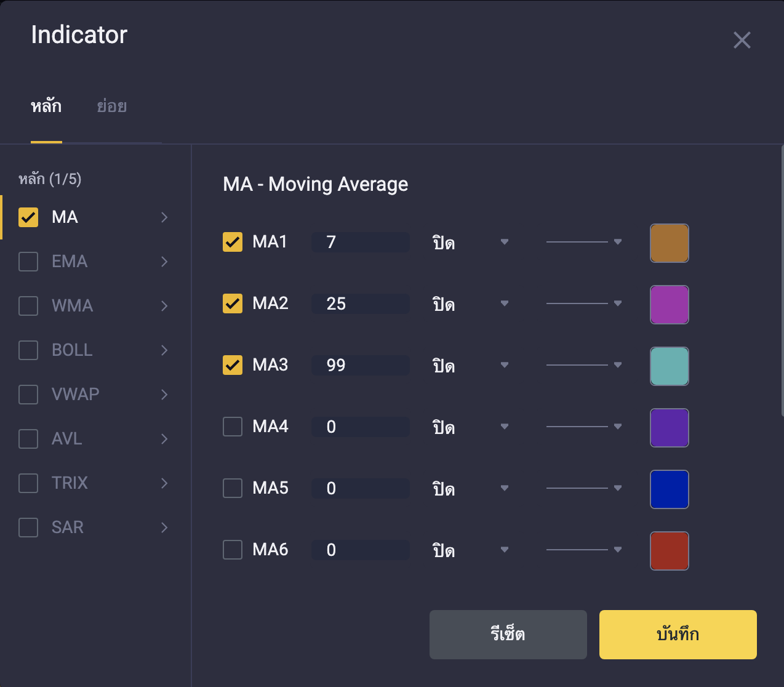This screenshot has width=784, height=687.
Task: Open SAR settings chevron
Action: (x=164, y=528)
